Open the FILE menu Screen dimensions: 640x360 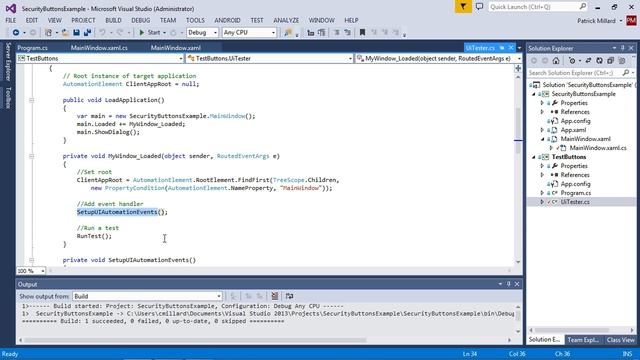pyautogui.click(x=11, y=20)
